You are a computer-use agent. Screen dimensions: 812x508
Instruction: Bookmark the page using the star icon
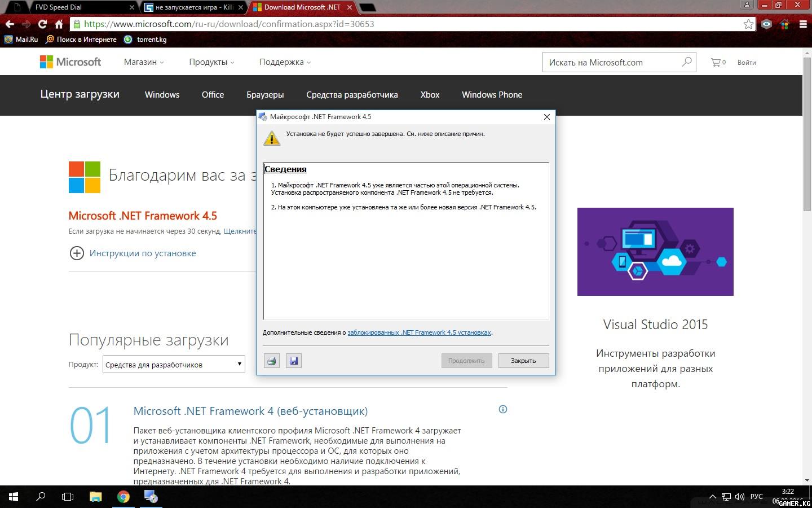tap(748, 24)
